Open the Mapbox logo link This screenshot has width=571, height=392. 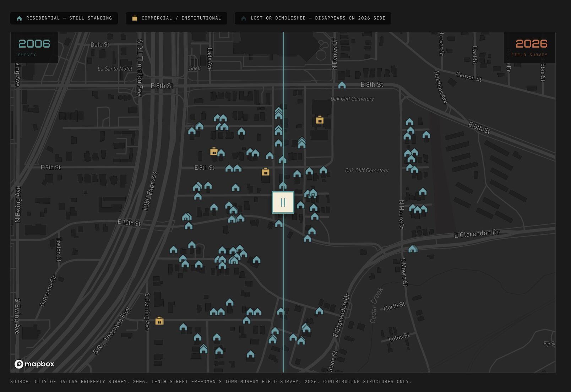tap(34, 364)
